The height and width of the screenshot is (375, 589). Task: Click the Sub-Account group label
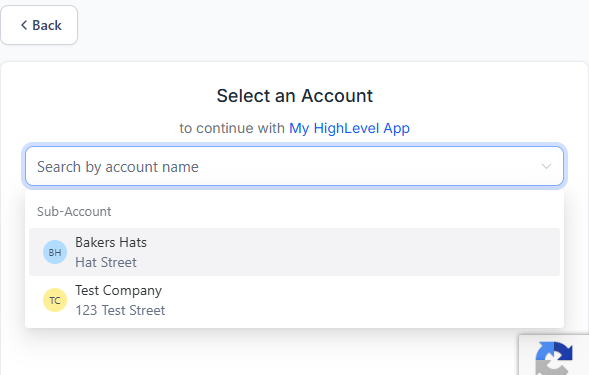(x=74, y=212)
